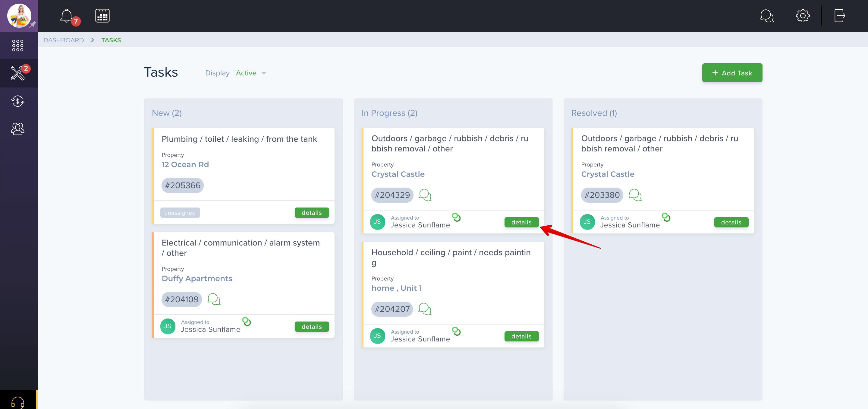
Task: Click the #204109 task number badge
Action: (182, 300)
